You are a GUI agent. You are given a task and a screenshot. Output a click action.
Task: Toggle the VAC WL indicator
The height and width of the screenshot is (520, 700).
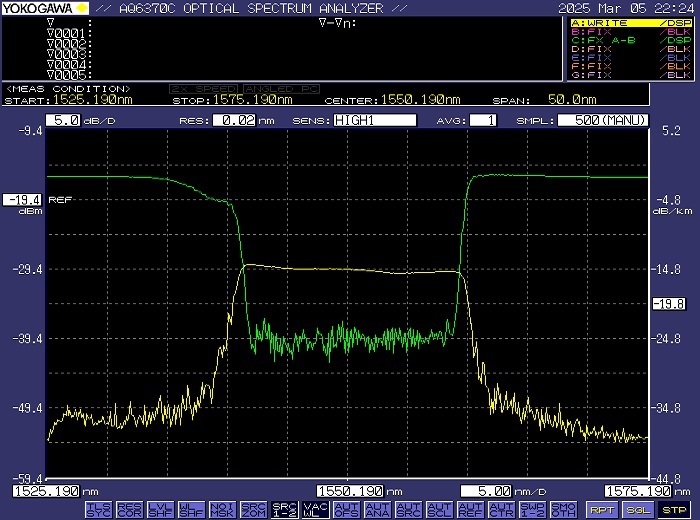[315, 509]
